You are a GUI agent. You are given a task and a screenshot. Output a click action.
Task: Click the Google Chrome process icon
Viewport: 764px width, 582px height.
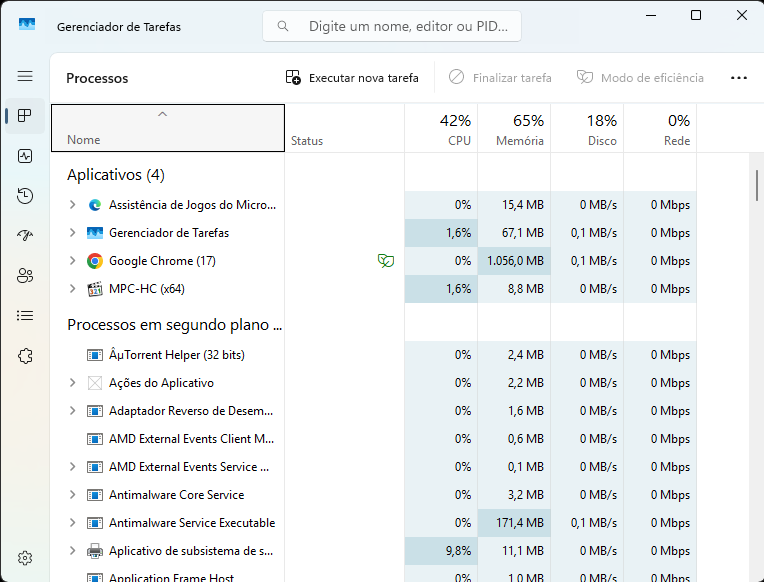pos(95,261)
